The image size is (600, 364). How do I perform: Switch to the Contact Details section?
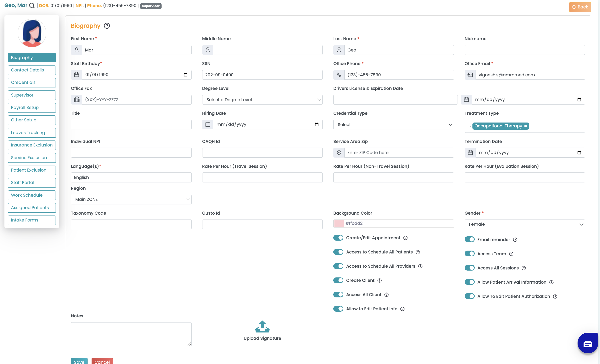tap(32, 70)
